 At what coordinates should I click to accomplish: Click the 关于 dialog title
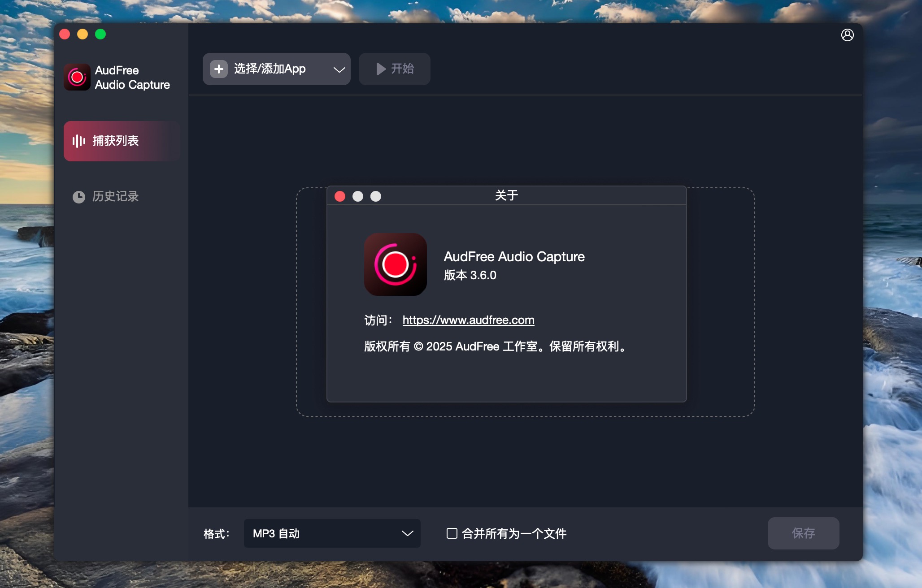[506, 195]
